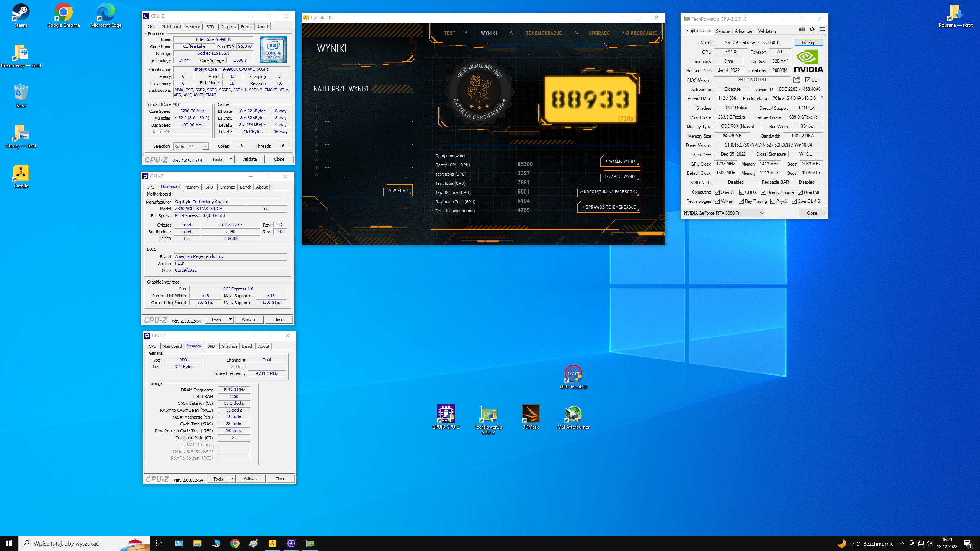Toggle the DirectCompute checkbox
The image size is (980, 551).
(763, 192)
